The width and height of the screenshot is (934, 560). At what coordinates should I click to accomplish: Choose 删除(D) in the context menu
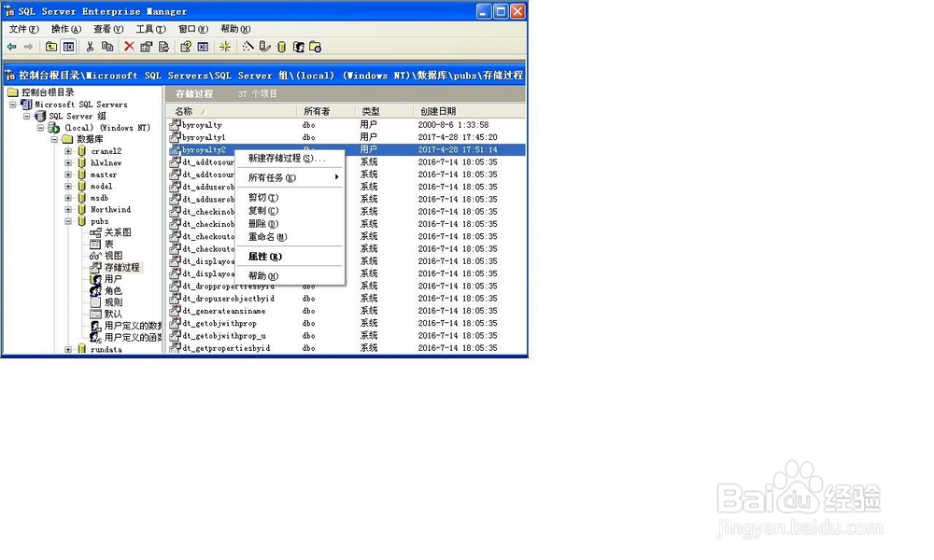290,224
